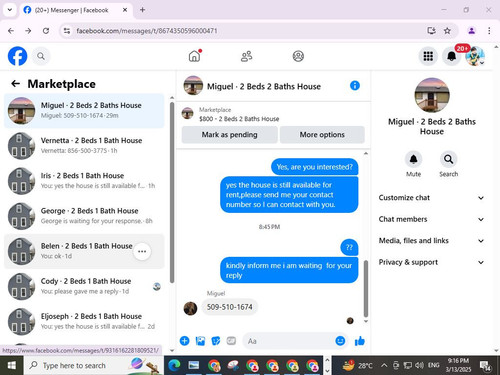Open the clock showing 9:16 PM
This screenshot has width=500, height=375.
tap(458, 365)
